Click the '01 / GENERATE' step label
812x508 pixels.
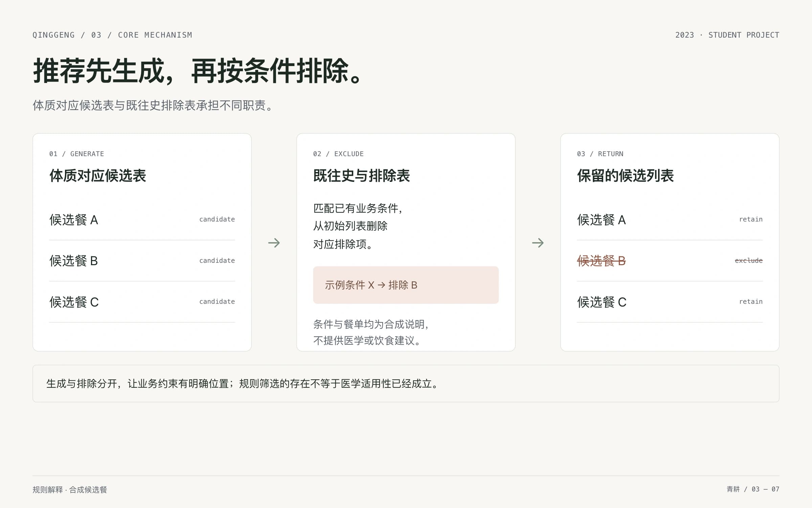(x=76, y=154)
